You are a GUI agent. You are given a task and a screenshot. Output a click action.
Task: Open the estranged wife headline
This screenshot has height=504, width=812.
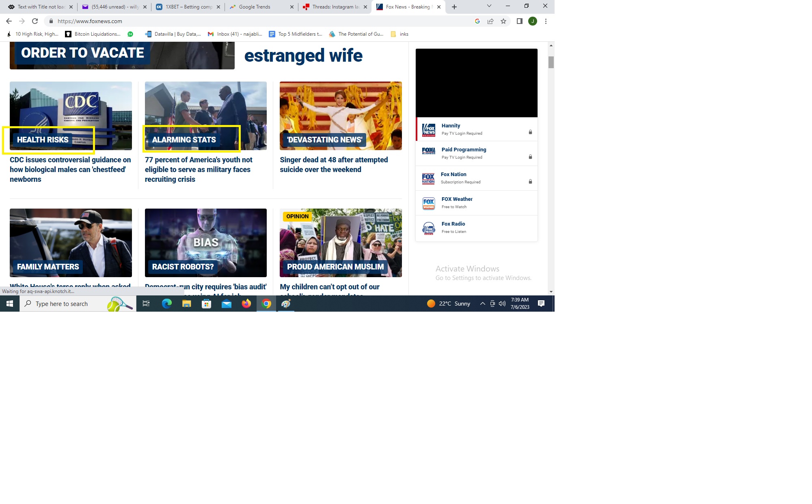point(303,55)
